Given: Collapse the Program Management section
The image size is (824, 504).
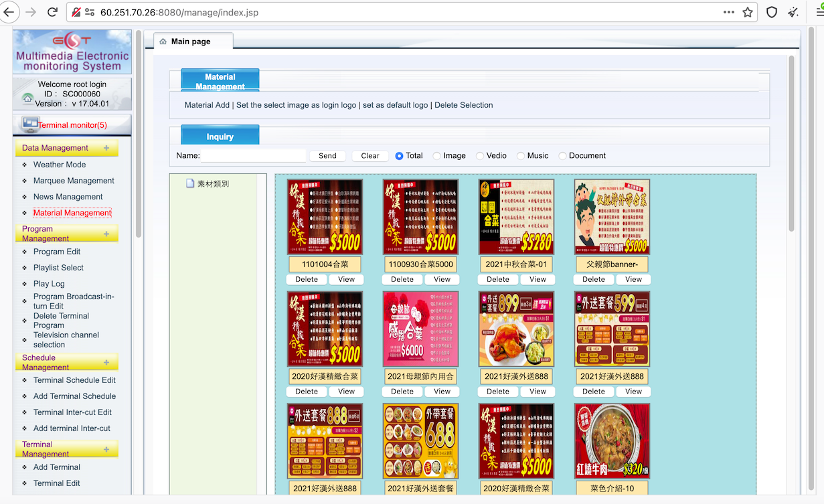Looking at the screenshot, I should coord(106,234).
